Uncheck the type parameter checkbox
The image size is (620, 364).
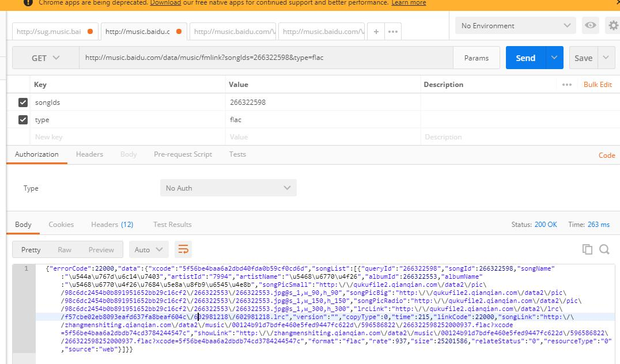23,120
